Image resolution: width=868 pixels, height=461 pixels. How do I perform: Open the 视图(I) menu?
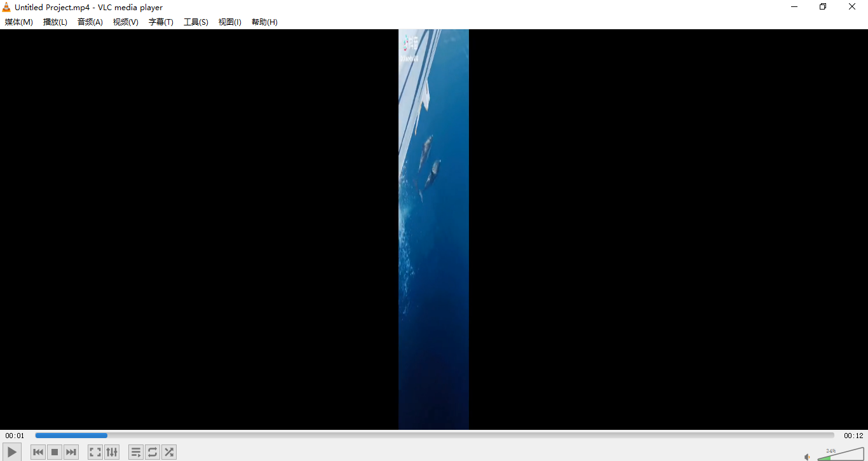[x=229, y=22]
